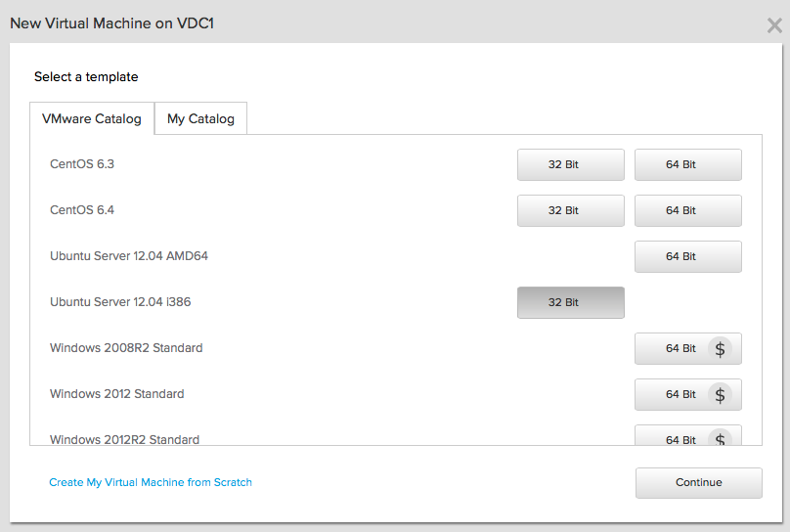Screen dimensions: 790x532
Task: Click dollar icon for Windows 2012 Standard
Action: 721,394
